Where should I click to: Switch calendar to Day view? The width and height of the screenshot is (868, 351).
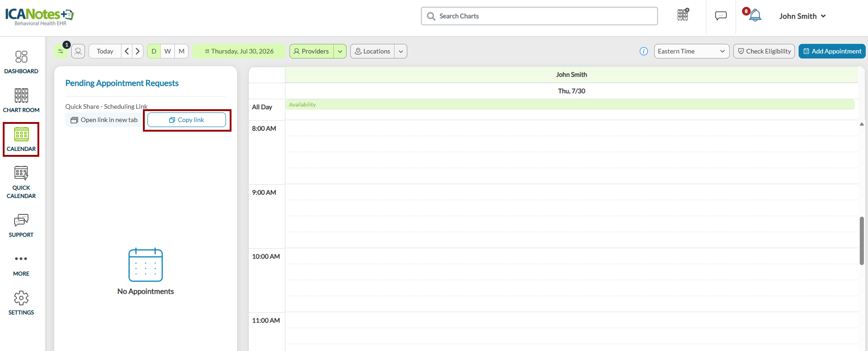point(154,51)
